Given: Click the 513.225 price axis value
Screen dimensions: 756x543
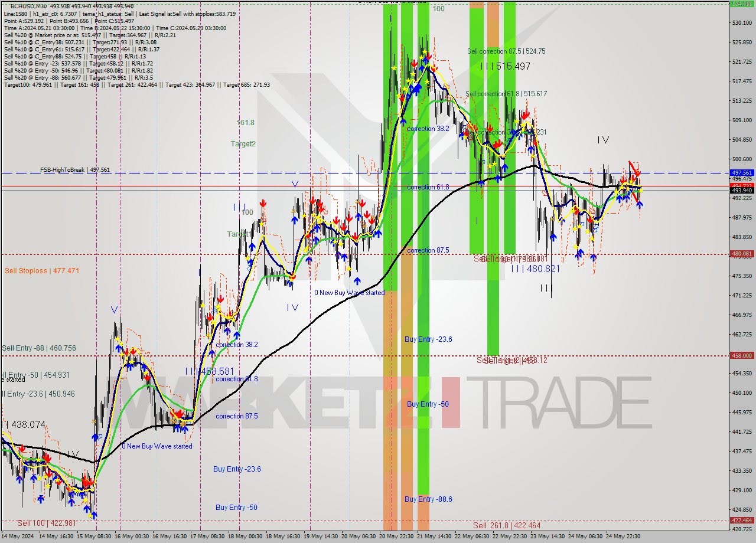Looking at the screenshot, I should pyautogui.click(x=742, y=101).
